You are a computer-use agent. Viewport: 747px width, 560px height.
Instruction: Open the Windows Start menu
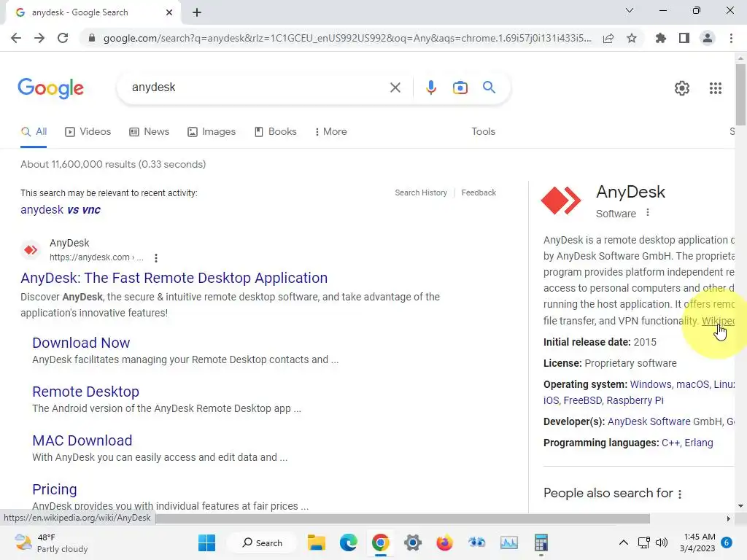tap(206, 542)
